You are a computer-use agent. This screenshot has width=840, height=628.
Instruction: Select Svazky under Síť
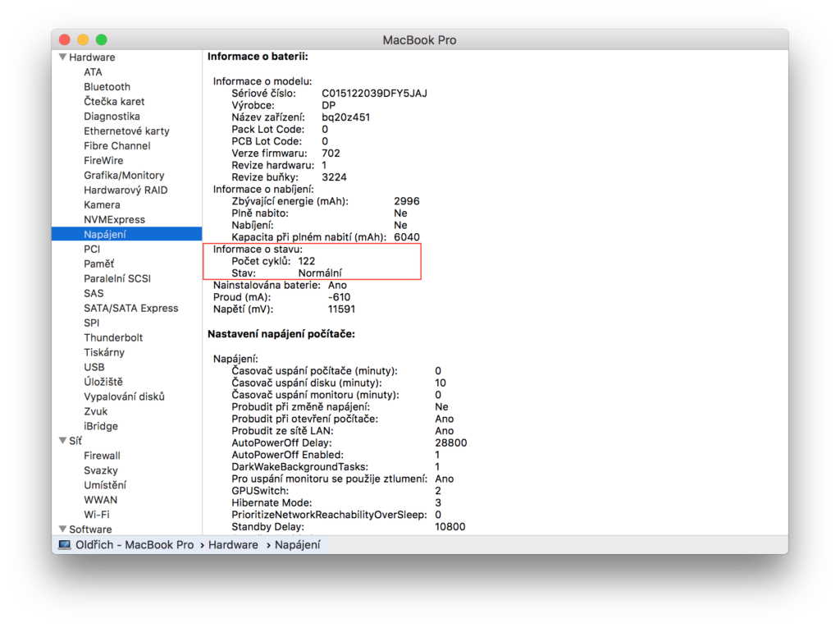point(101,470)
